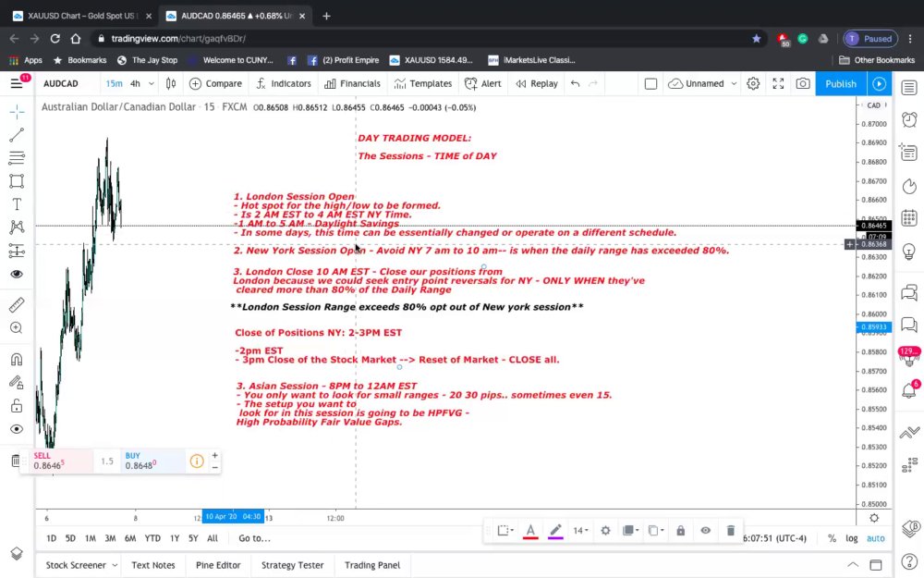Image resolution: width=924 pixels, height=578 pixels.
Task: Open the economic calendar panel
Action: point(909,217)
